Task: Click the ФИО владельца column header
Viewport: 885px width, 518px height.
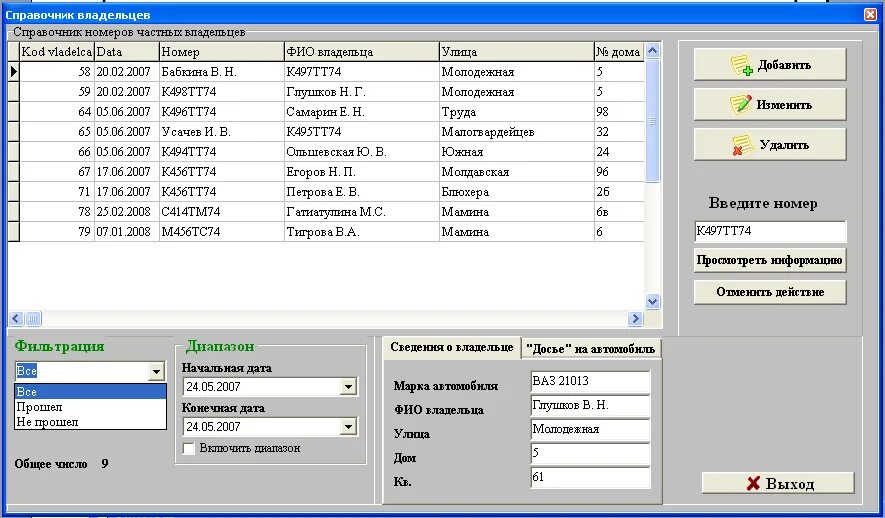Action: [x=362, y=52]
